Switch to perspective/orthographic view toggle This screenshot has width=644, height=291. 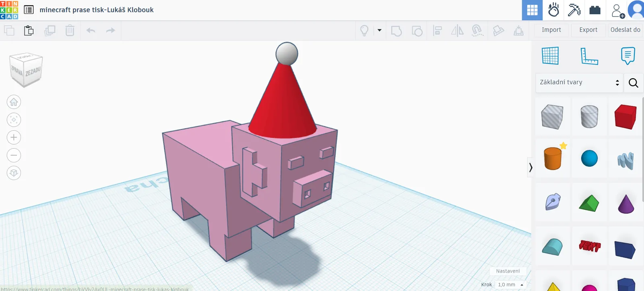coord(14,173)
